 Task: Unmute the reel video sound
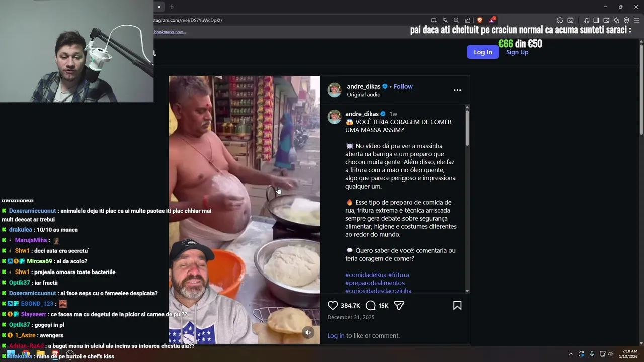pos(308,332)
